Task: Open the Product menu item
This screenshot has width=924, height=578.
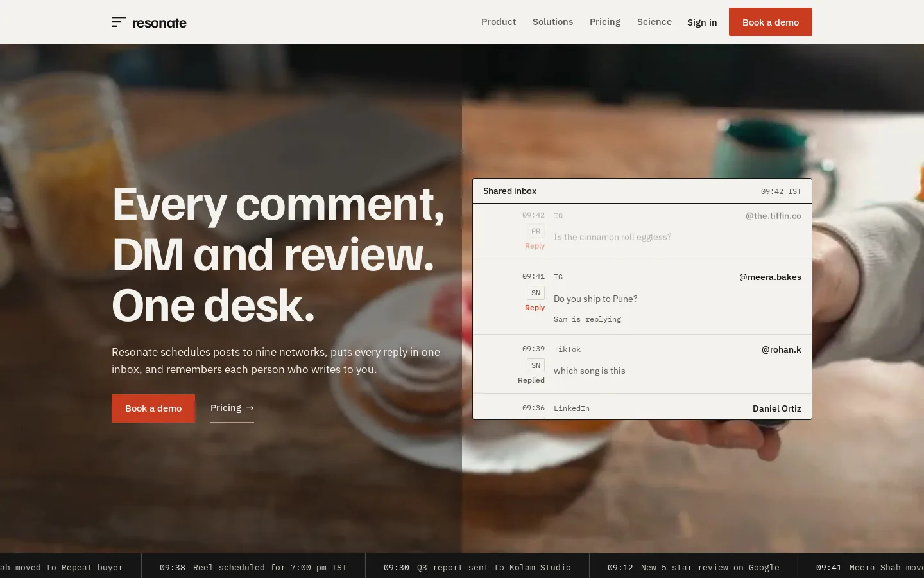Action: (x=499, y=22)
